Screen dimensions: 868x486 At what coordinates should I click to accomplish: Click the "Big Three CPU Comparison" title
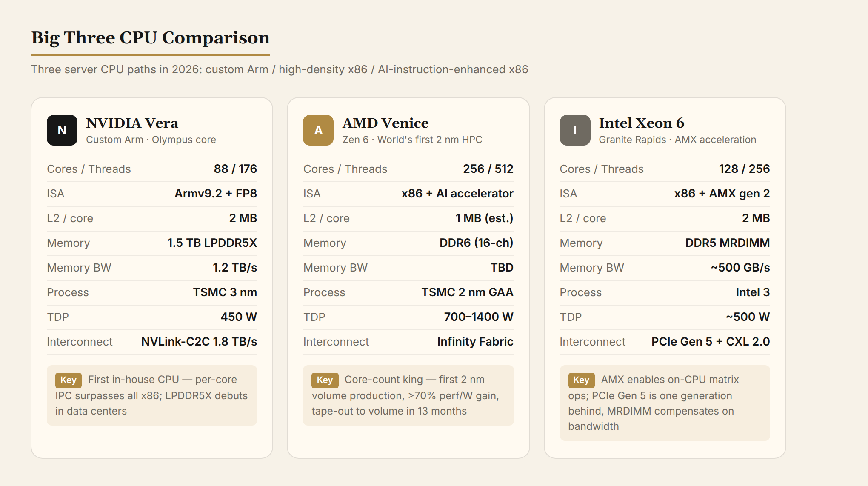click(150, 37)
